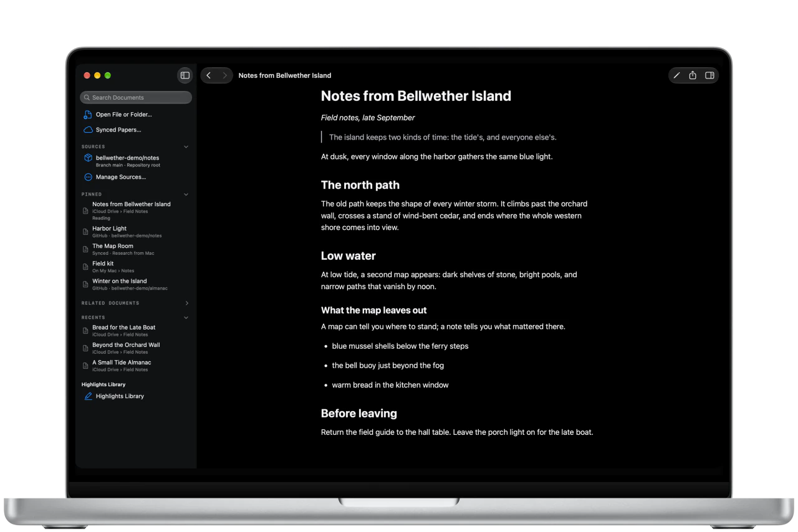Collapse the Pinned section chevron
This screenshot has height=532, width=798.
click(186, 194)
